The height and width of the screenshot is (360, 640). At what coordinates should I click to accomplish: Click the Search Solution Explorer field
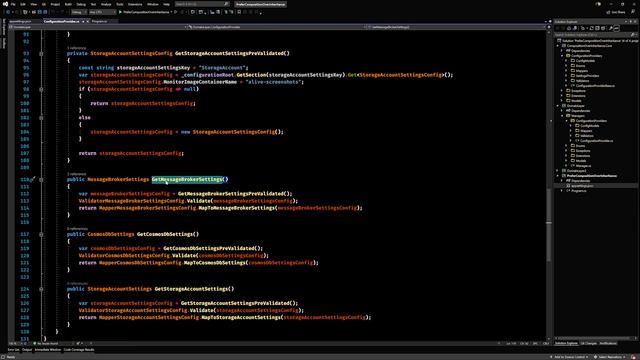[595, 35]
